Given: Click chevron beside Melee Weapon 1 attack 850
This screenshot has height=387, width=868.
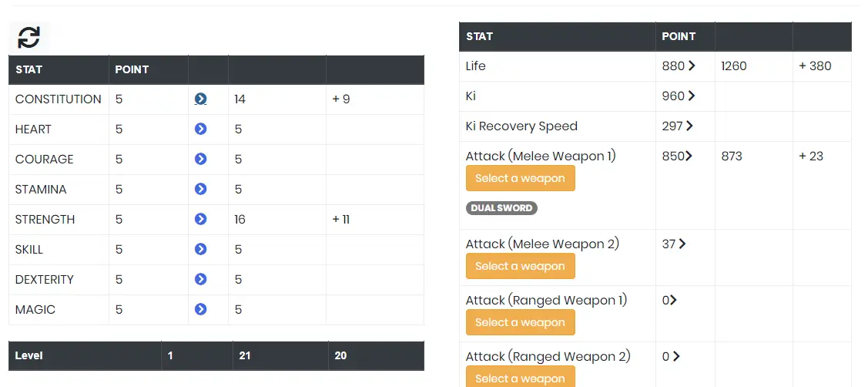Looking at the screenshot, I should (x=689, y=156).
